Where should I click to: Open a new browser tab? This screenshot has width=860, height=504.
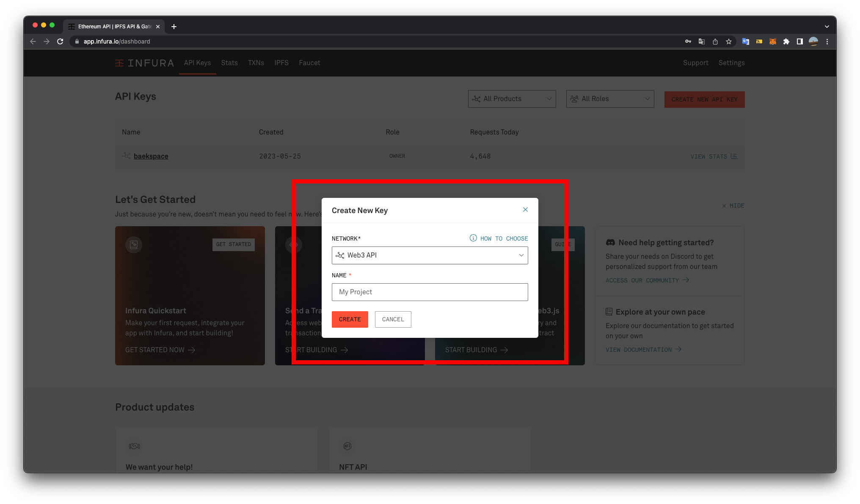[174, 27]
